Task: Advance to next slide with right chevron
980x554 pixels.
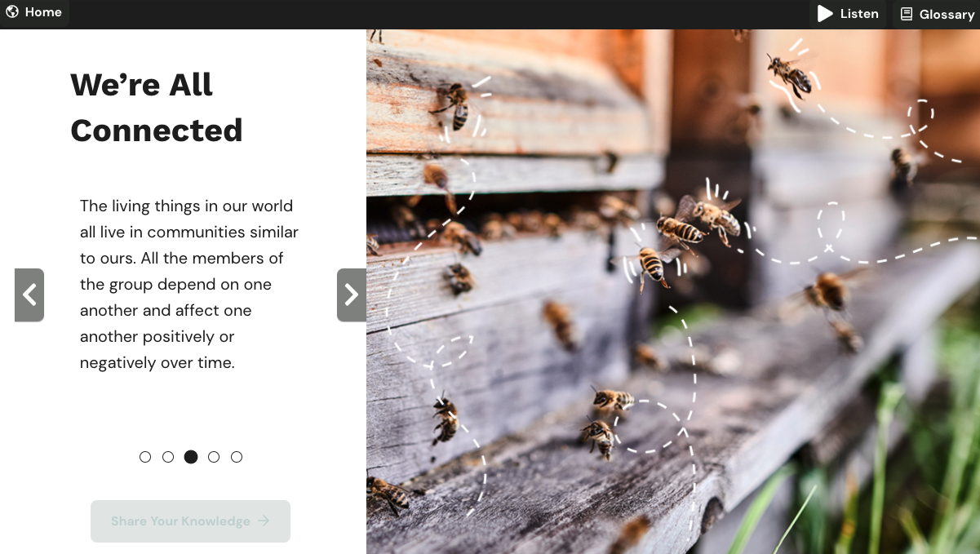Action: tap(352, 295)
